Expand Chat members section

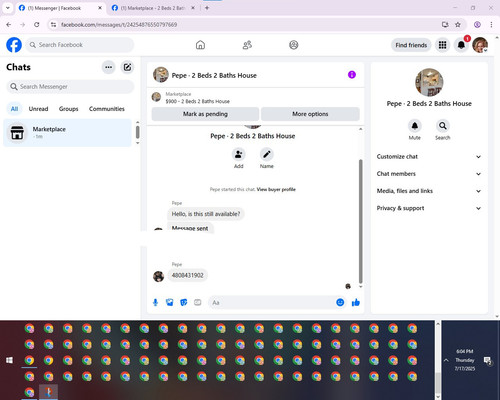[429, 174]
